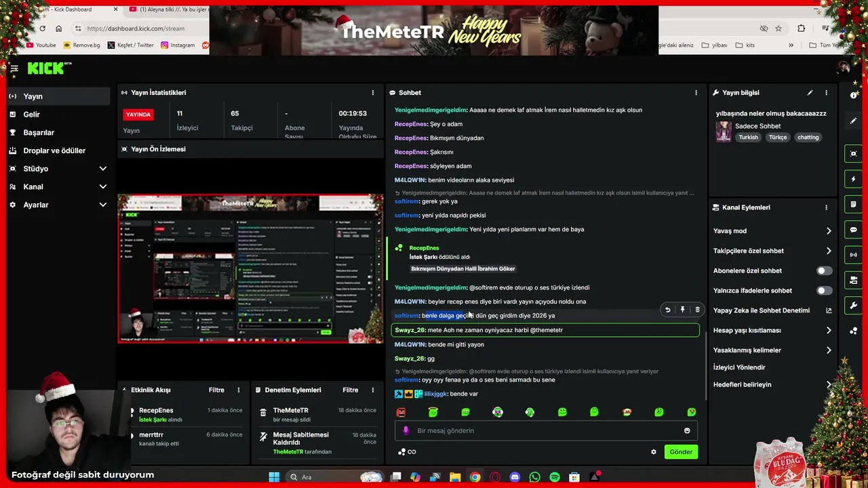Switch to the Aleyna tilki YouTube tab
Image resolution: width=868 pixels, height=488 pixels.
[x=170, y=9]
